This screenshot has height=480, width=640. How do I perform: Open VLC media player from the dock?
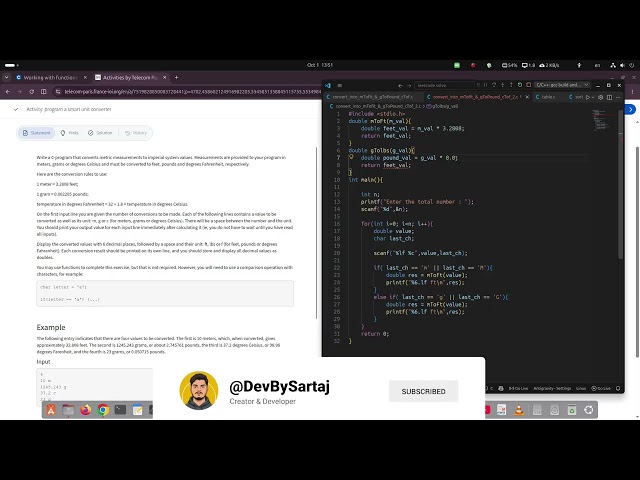tap(519, 409)
